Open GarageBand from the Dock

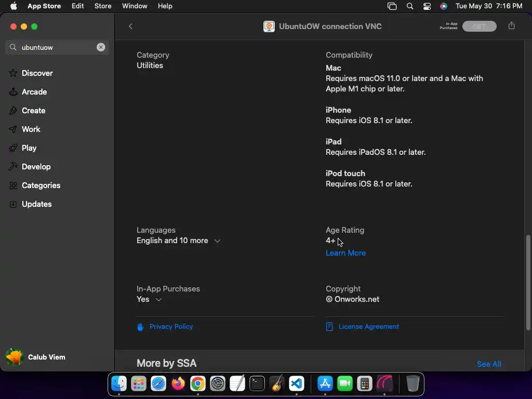(x=277, y=384)
